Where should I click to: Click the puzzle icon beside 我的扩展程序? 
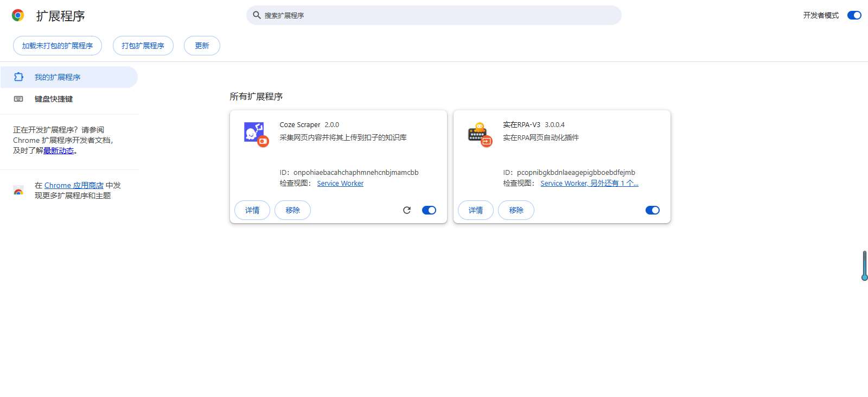tap(18, 77)
